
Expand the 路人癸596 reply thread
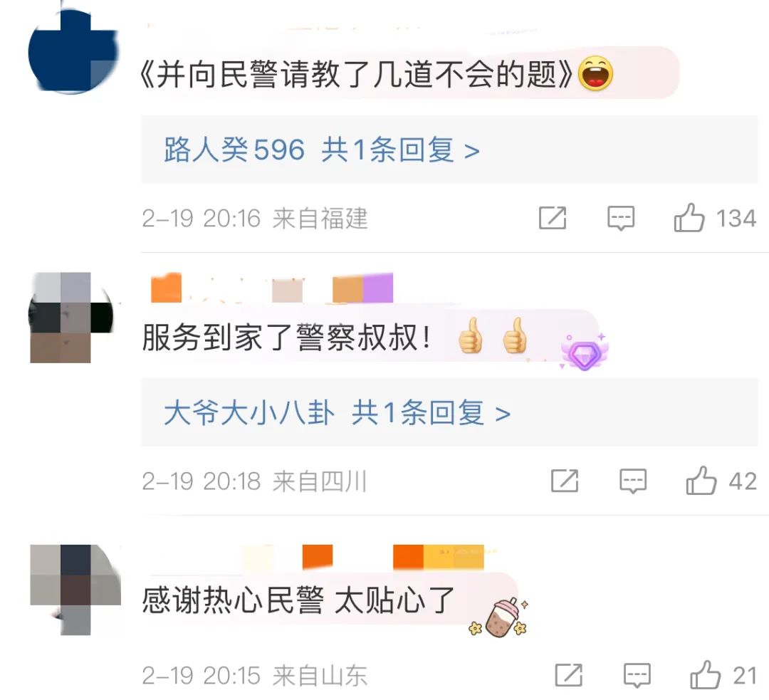449,150
